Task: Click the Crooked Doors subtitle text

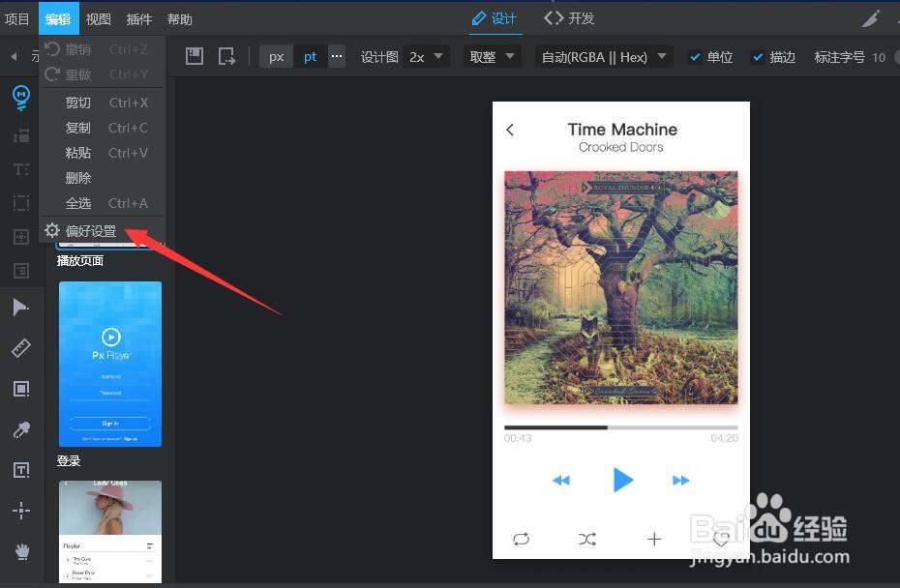Action: tap(621, 147)
